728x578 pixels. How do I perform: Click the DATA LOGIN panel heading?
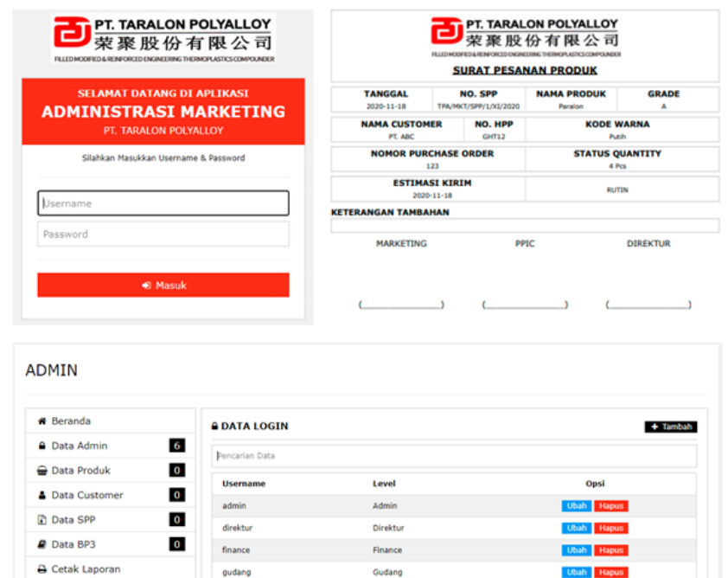(x=254, y=426)
